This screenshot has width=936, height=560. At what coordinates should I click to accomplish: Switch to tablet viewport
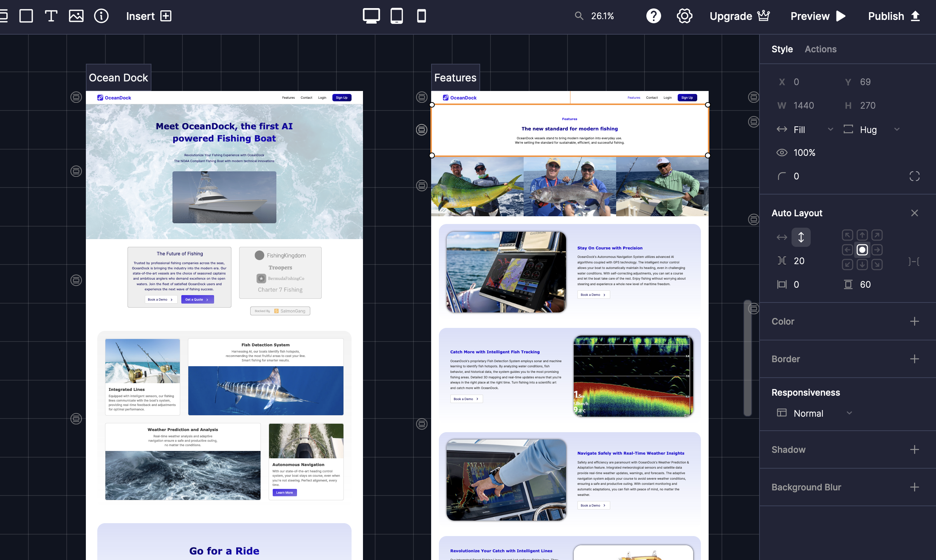(396, 16)
